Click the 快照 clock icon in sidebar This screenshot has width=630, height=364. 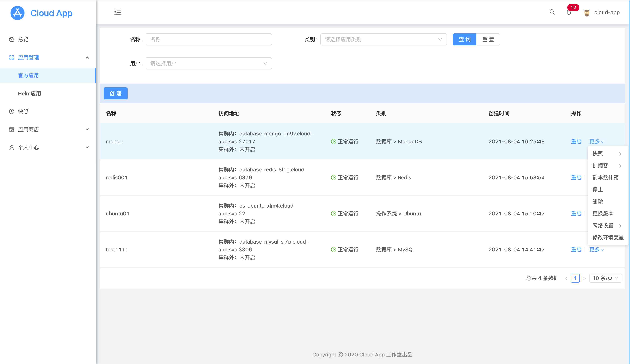[x=11, y=111]
